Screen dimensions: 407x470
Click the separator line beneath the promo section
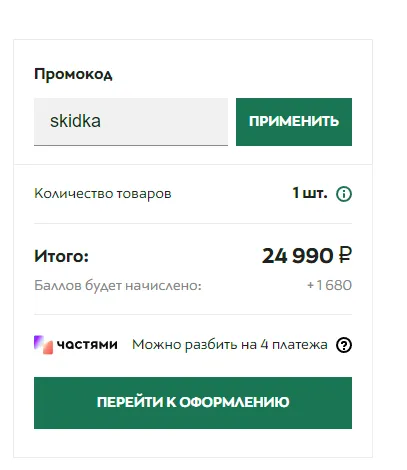tap(193, 164)
